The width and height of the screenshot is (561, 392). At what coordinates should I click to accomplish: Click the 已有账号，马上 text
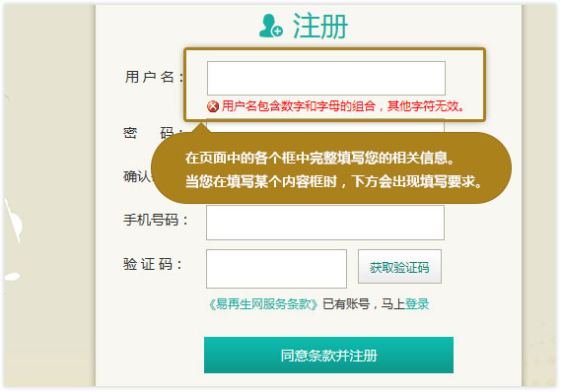pos(364,304)
